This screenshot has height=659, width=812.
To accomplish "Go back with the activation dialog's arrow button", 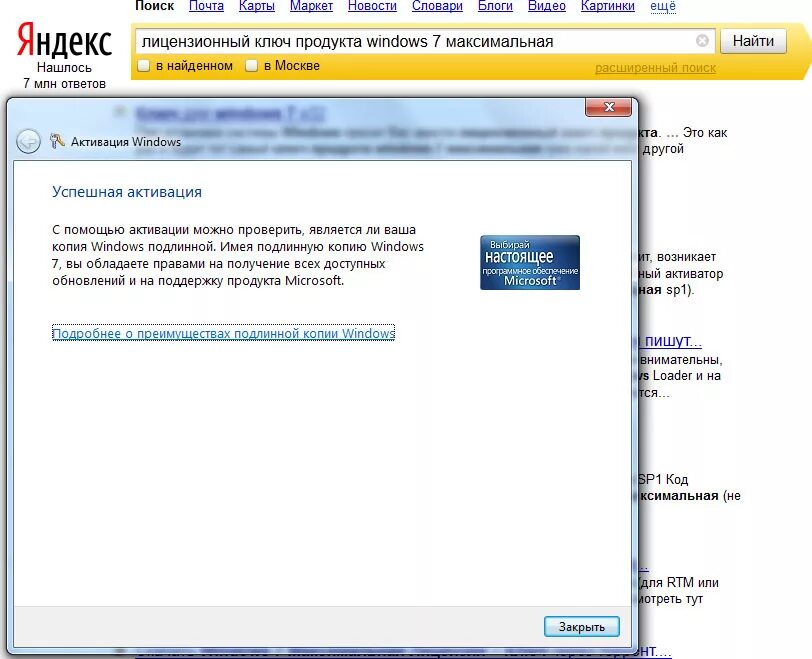I will 28,141.
